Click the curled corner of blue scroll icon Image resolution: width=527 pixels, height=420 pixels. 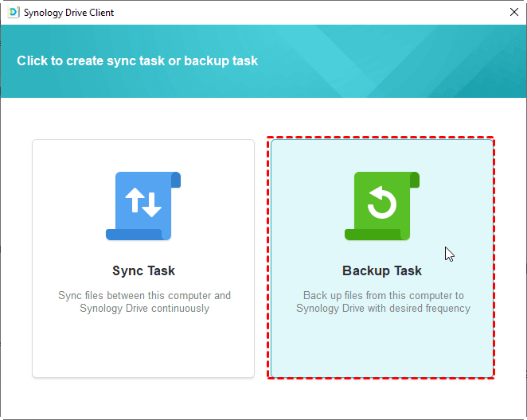point(176,180)
